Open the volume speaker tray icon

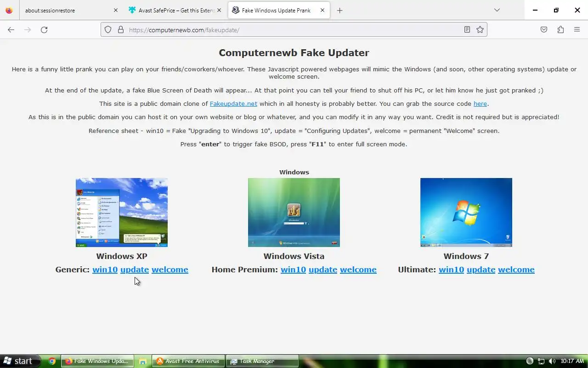tap(552, 361)
